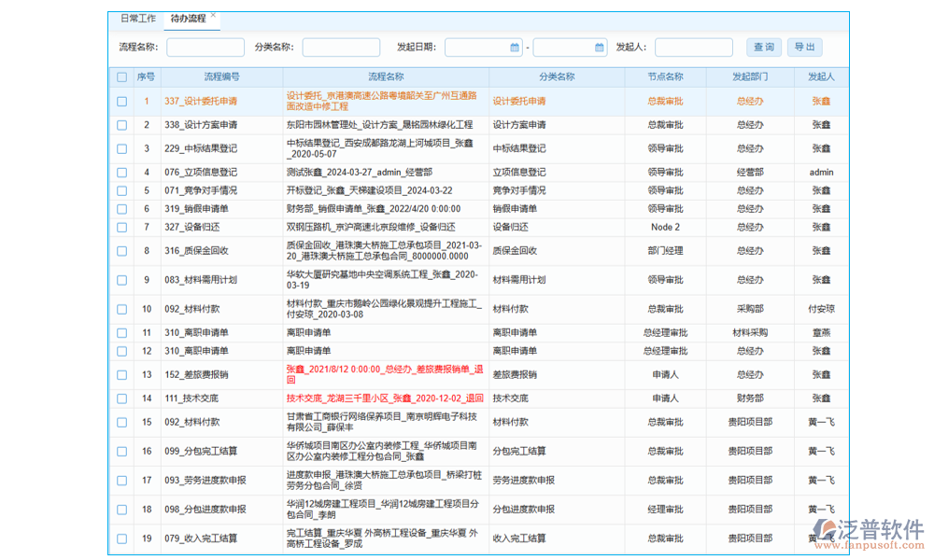Select the checkbox for row 092_材料付款 number 10

121,309
